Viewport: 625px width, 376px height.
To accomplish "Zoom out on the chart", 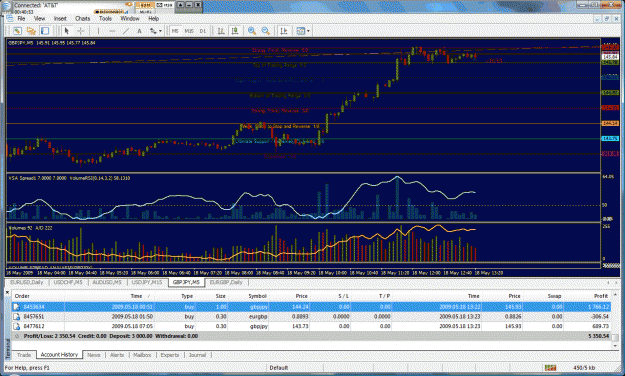I will click(x=265, y=31).
